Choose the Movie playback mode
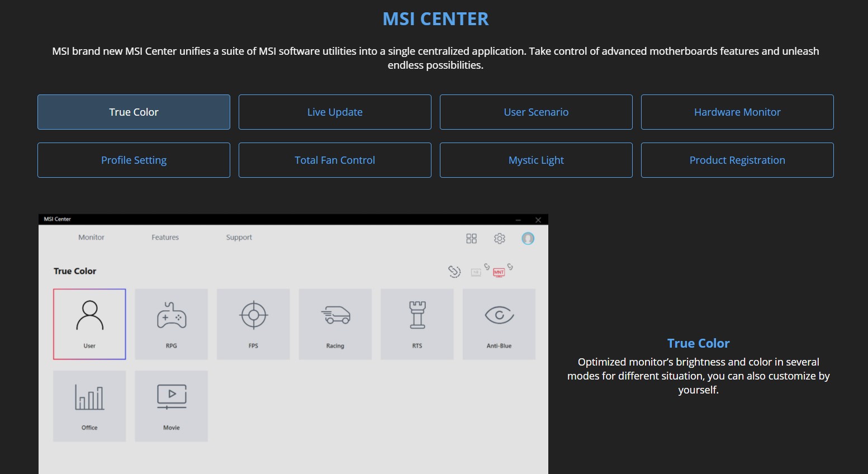Image resolution: width=868 pixels, height=474 pixels. pyautogui.click(x=171, y=406)
